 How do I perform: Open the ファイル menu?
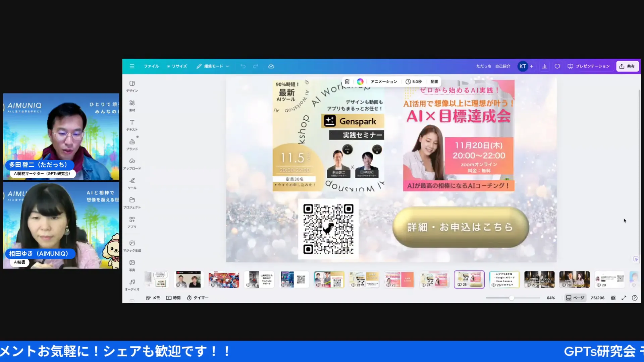(x=151, y=66)
